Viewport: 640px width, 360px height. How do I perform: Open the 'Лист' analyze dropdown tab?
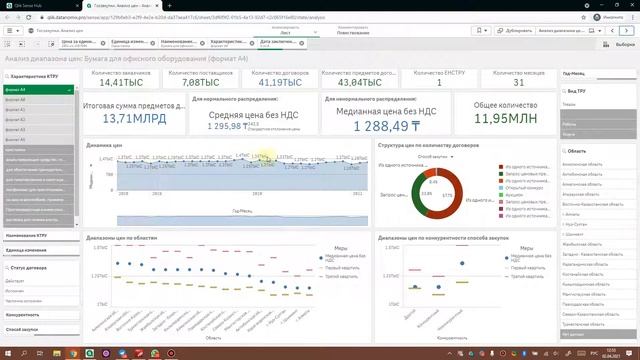click(x=286, y=31)
